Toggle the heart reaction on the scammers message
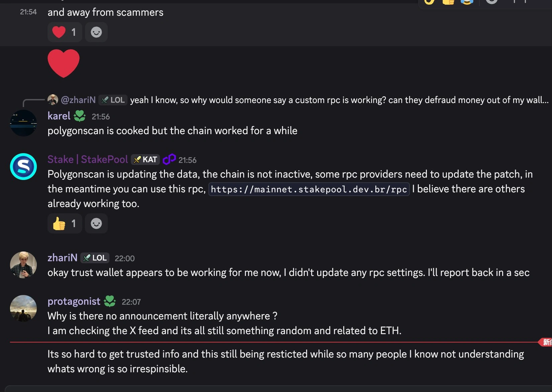Image resolution: width=552 pixels, height=392 pixels. [x=65, y=32]
